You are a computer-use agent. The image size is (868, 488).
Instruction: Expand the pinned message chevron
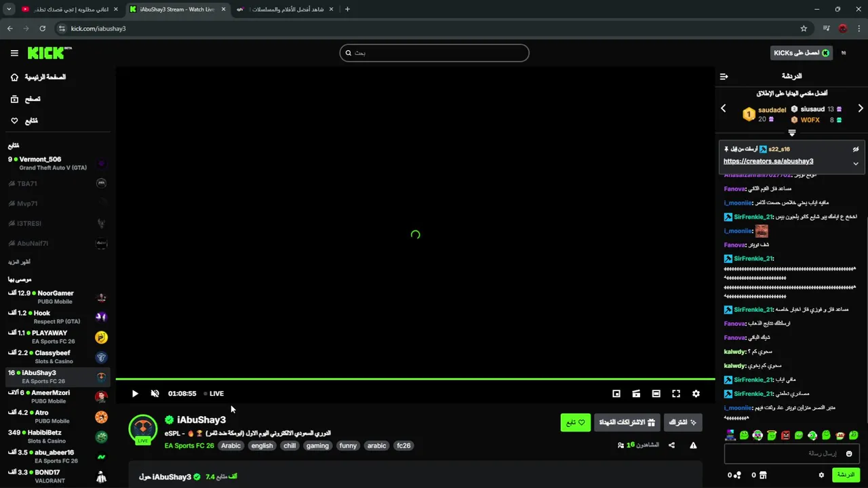[856, 163]
